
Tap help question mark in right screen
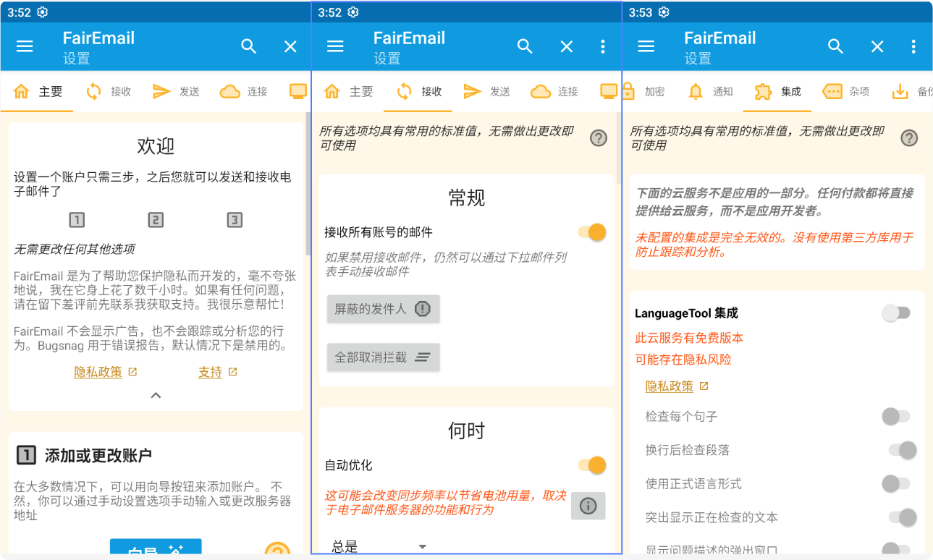click(x=909, y=137)
